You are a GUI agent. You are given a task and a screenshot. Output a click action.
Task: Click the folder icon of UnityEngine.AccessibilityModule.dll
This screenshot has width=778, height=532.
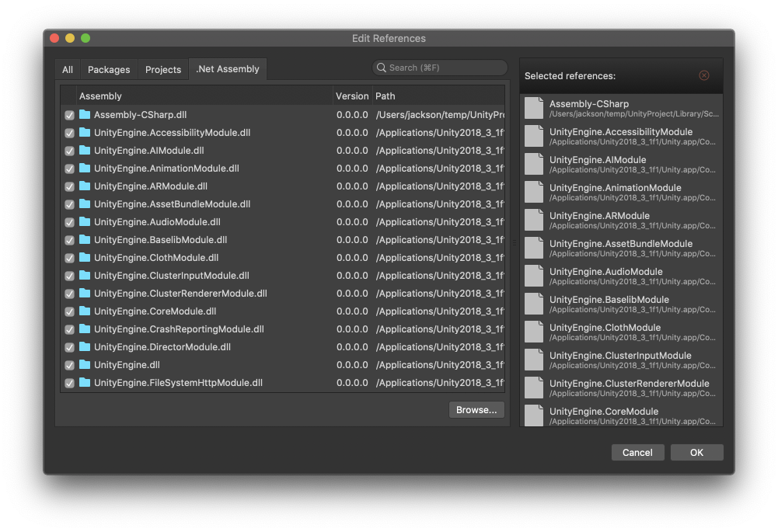point(85,132)
